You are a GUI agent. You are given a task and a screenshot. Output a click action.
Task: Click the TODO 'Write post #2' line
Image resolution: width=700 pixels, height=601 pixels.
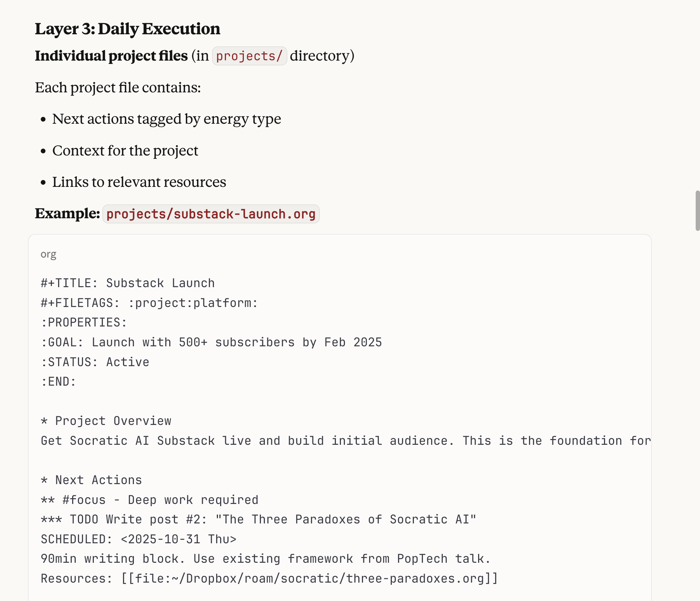[258, 519]
